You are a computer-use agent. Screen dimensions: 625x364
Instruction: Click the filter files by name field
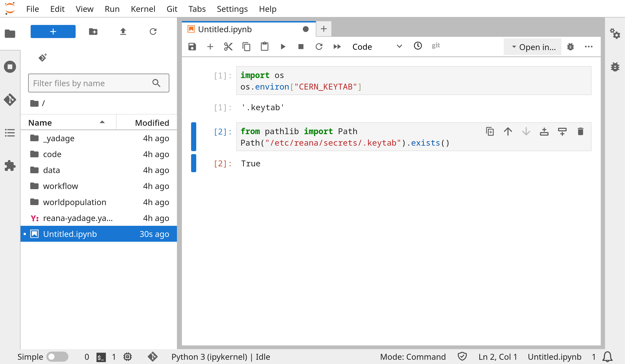click(92, 83)
